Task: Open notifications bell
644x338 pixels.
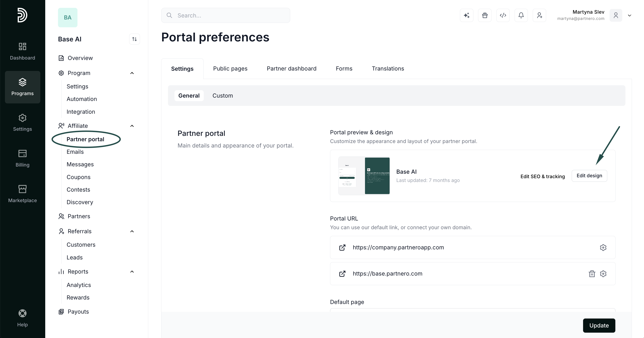Action: 521,15
